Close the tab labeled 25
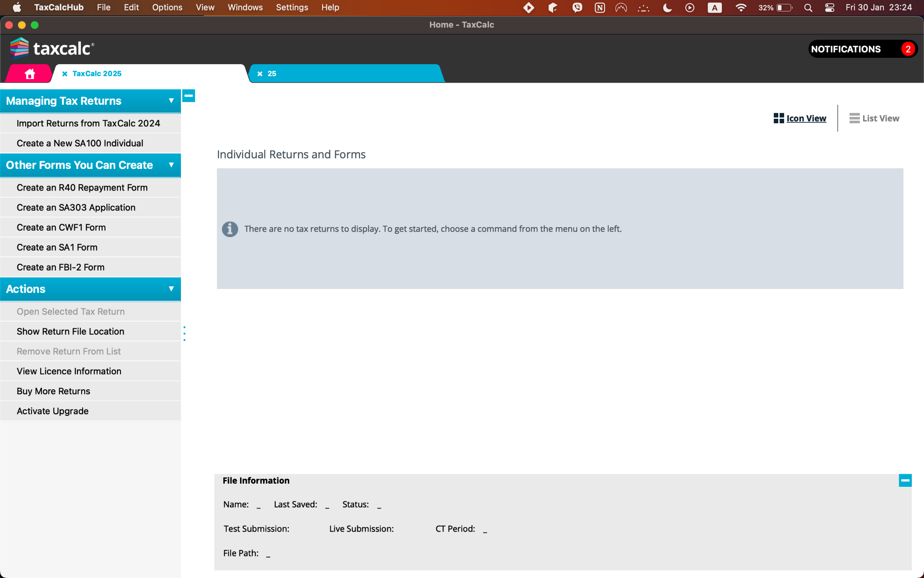The image size is (924, 578). click(260, 74)
